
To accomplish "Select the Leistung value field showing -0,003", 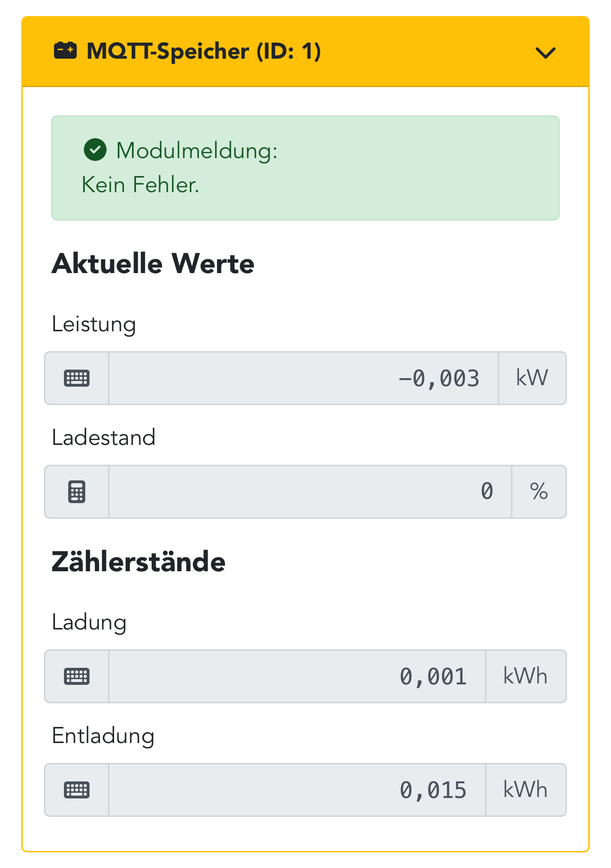I will pos(303,378).
